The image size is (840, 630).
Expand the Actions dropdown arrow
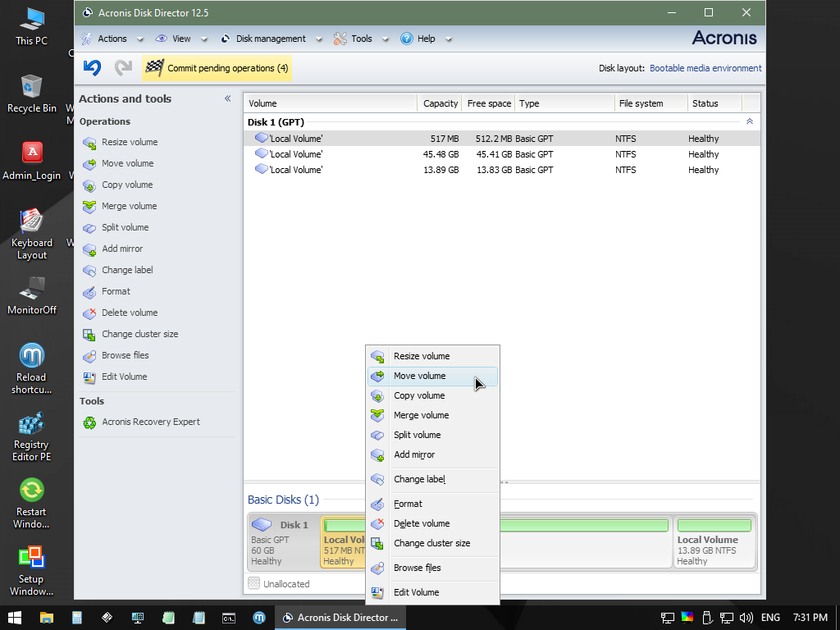coord(139,39)
